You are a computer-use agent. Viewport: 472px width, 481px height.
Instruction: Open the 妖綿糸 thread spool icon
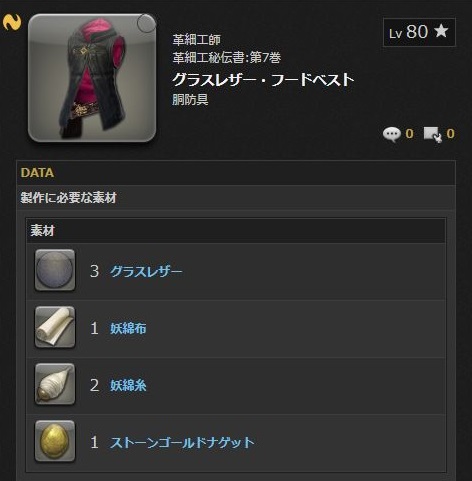pyautogui.click(x=55, y=384)
